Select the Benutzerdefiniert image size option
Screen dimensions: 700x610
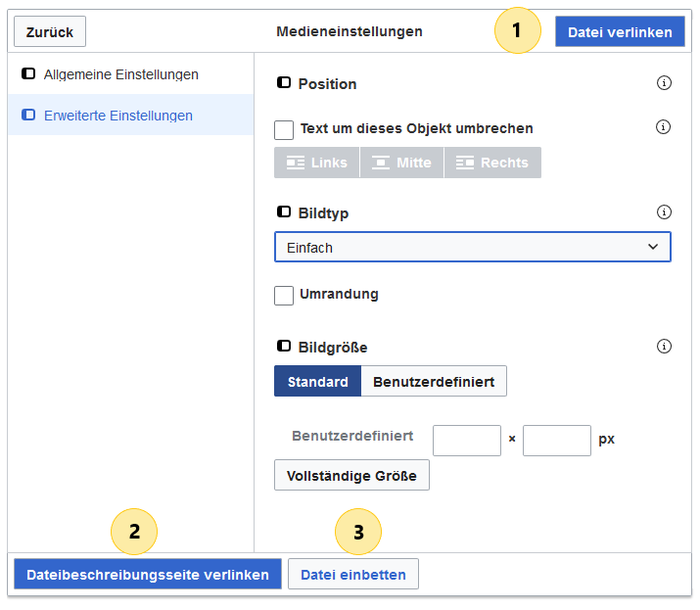(x=434, y=381)
